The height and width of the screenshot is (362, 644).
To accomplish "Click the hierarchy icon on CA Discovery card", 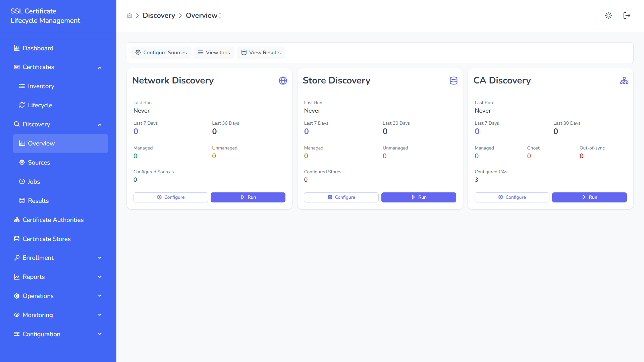I will 624,80.
